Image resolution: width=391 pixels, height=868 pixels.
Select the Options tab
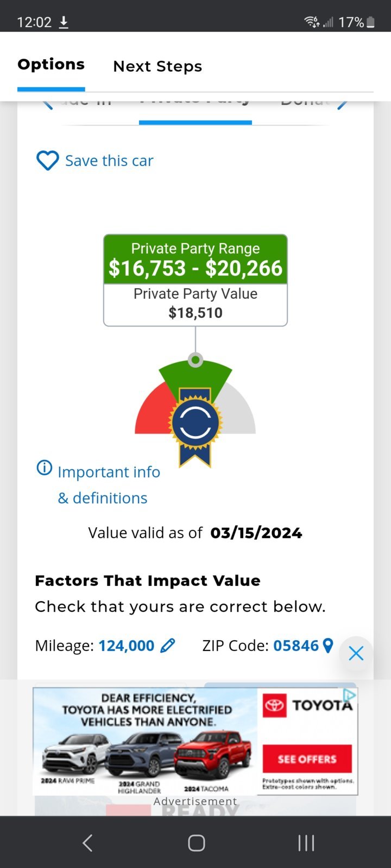[x=51, y=64]
